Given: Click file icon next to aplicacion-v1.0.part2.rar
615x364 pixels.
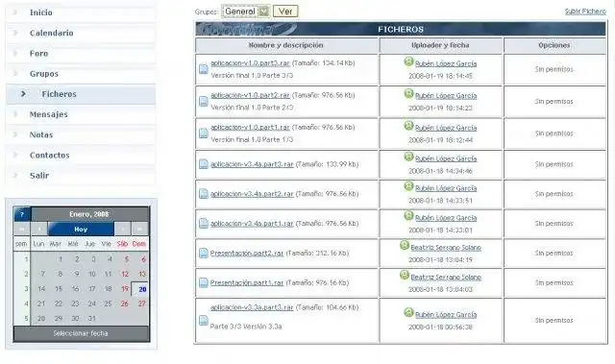Looking at the screenshot, I should [203, 101].
